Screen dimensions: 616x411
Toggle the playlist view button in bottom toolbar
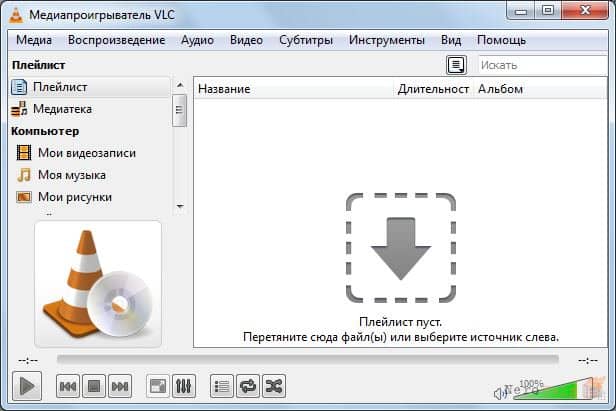[222, 386]
